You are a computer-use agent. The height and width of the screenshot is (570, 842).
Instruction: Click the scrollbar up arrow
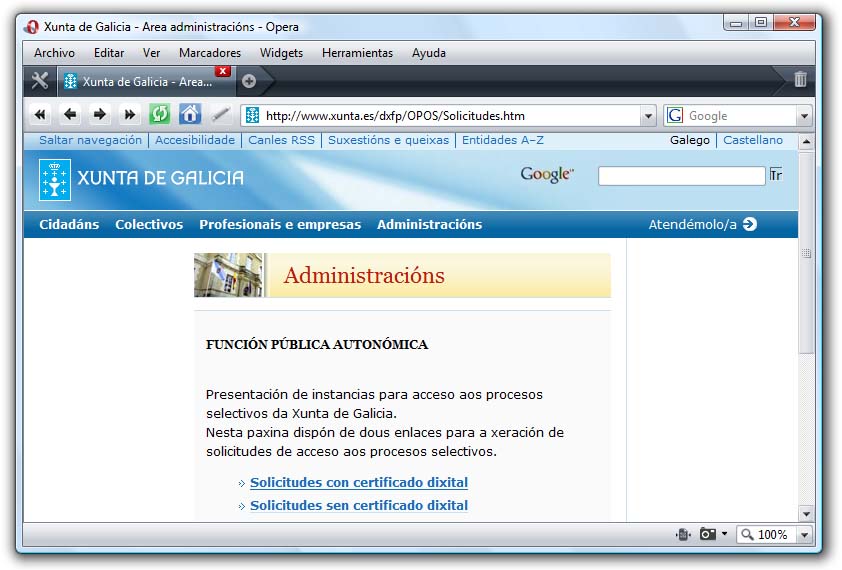click(x=806, y=142)
